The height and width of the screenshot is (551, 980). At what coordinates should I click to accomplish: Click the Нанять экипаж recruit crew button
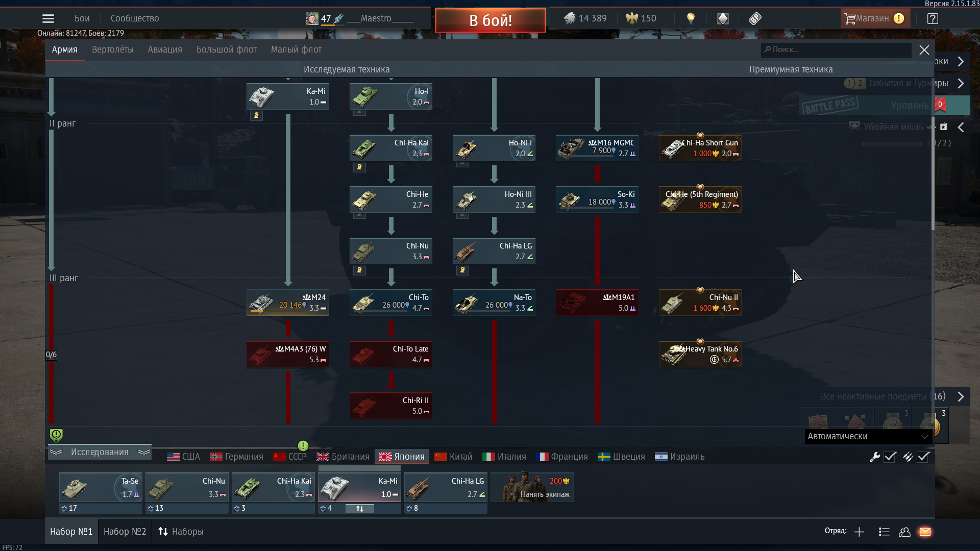point(532,488)
